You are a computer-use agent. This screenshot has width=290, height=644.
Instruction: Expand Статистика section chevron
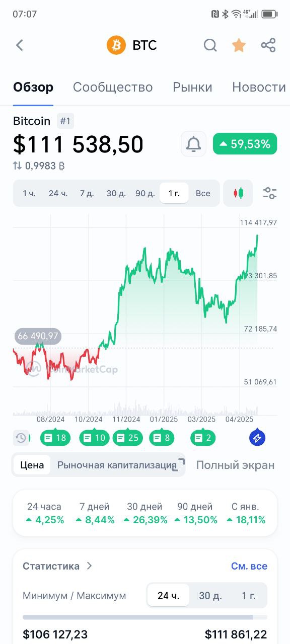click(x=89, y=566)
